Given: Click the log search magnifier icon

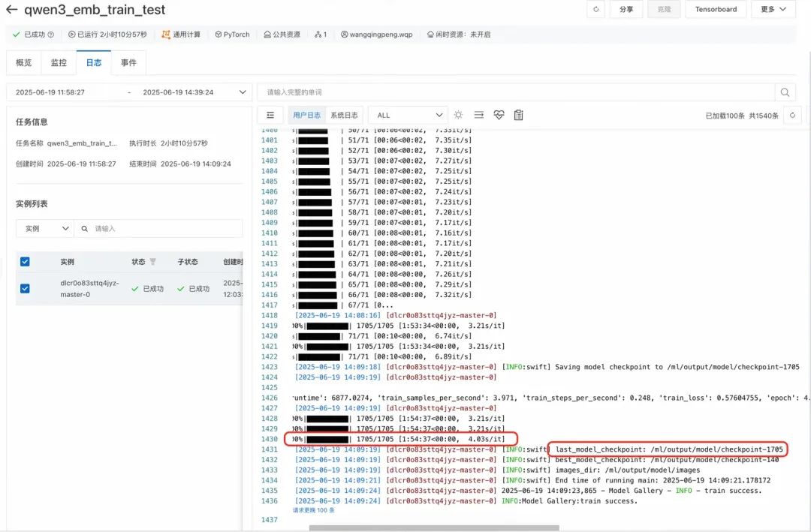Looking at the screenshot, I should 785,92.
